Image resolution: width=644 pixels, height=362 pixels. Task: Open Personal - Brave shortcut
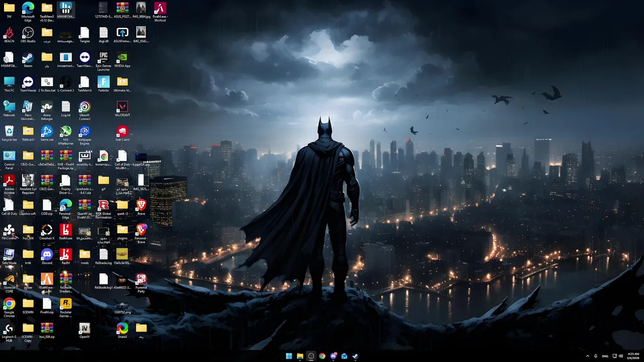[x=141, y=234]
